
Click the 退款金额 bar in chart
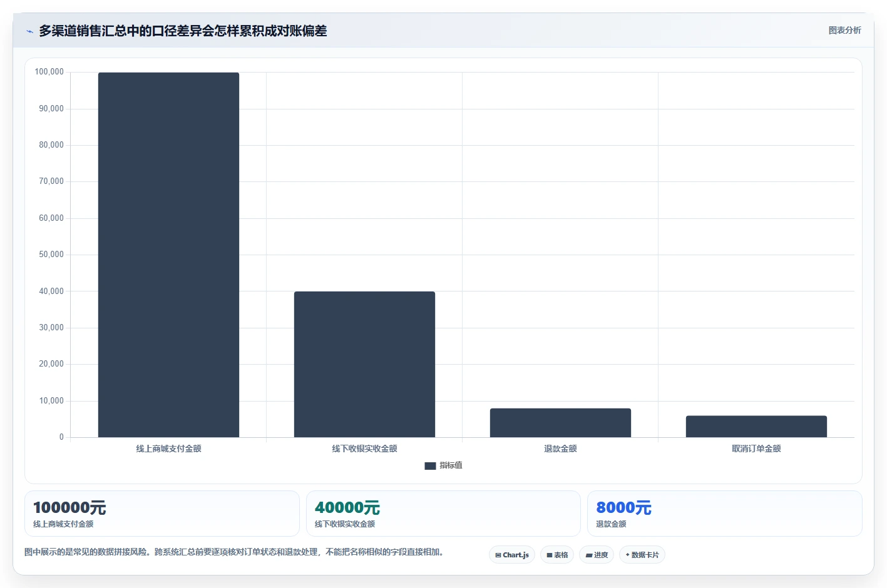click(x=560, y=423)
